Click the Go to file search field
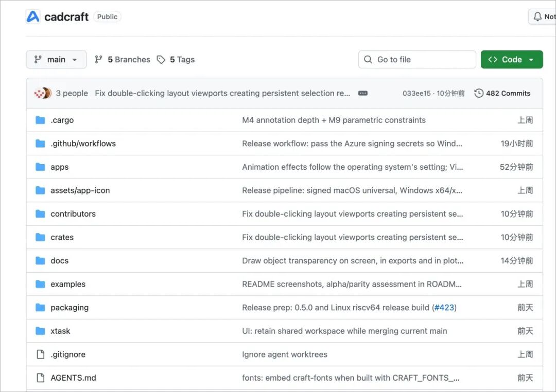This screenshot has height=392, width=556. [x=417, y=60]
